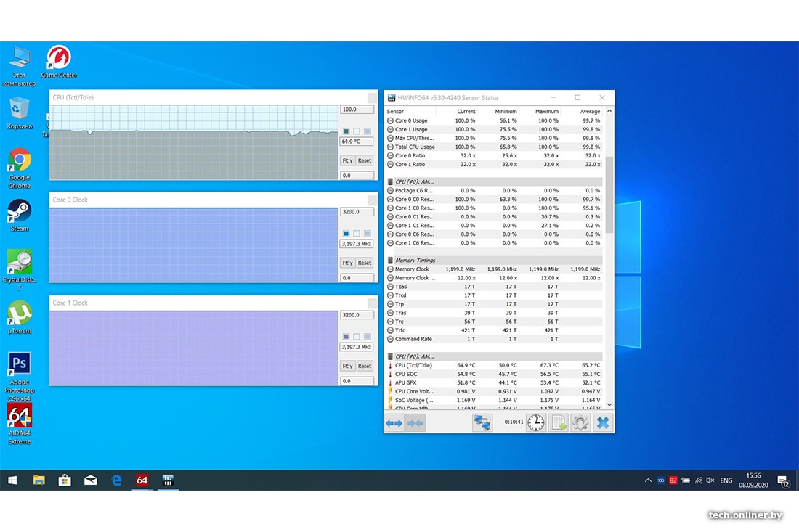The width and height of the screenshot is (799, 532).
Task: Pick middle light swatch in CPU Tctl/Tdie graph
Action: point(357,131)
